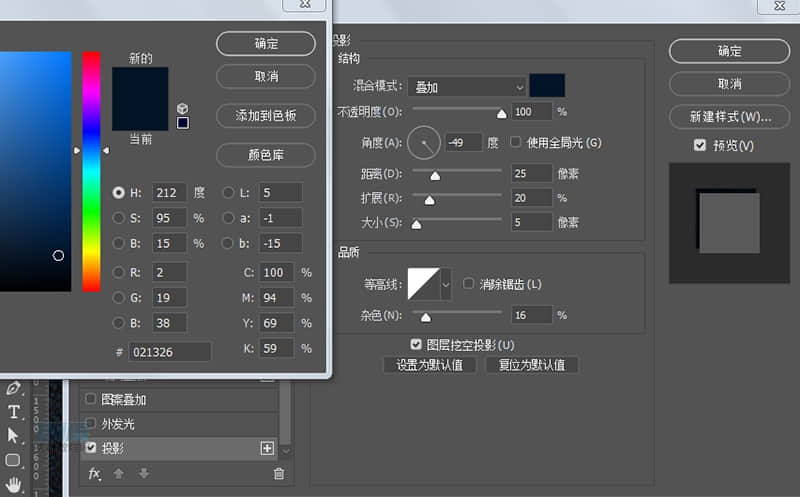Click the small web-safe color square
Image resolution: width=800 pixels, height=497 pixels.
183,123
